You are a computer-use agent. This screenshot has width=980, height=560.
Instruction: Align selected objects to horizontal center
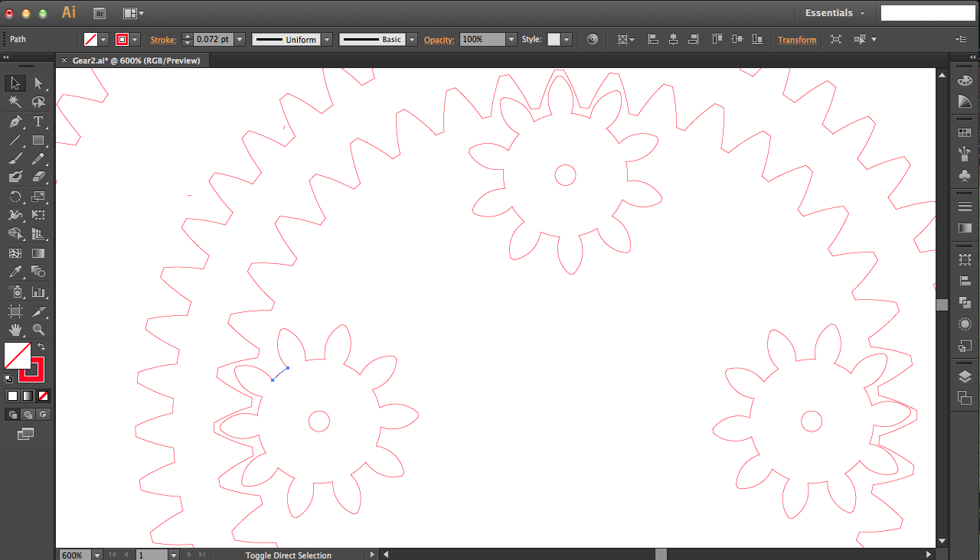(x=673, y=39)
